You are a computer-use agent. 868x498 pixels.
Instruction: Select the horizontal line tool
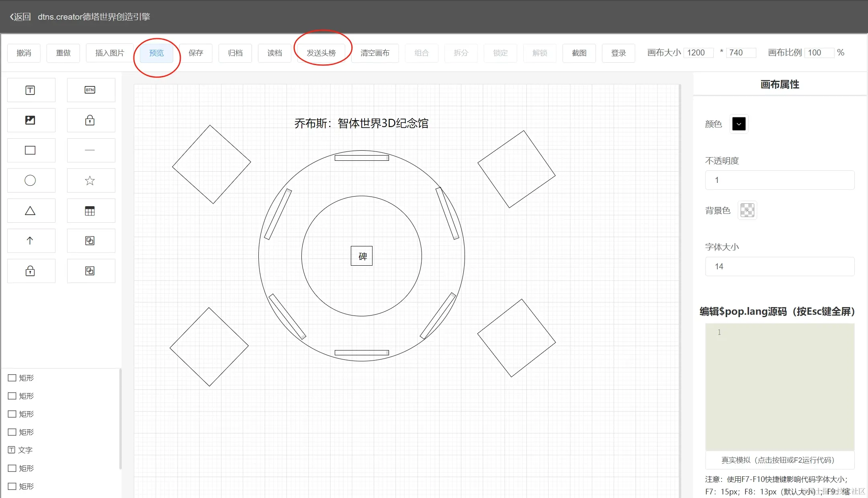pos(90,150)
